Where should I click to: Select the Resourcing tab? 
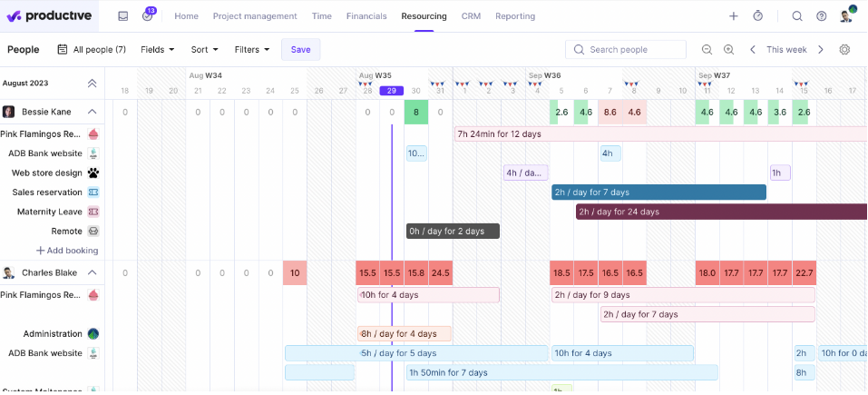[424, 16]
